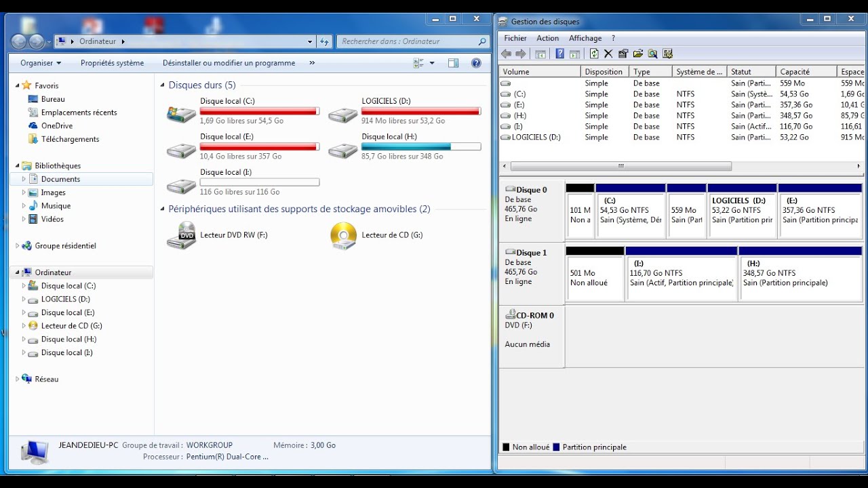This screenshot has width=868, height=488.
Task: Expand Groupe résidentiel in the navigation pane
Action: pos(17,246)
